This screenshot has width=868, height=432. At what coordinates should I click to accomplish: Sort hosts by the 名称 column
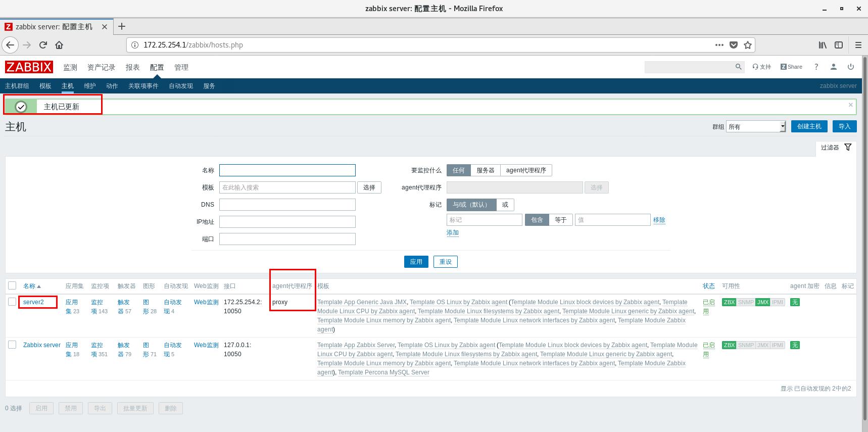pos(32,286)
